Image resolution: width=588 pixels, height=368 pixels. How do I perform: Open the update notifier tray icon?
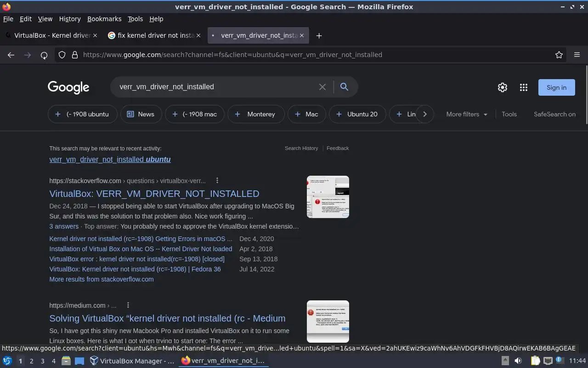click(559, 361)
